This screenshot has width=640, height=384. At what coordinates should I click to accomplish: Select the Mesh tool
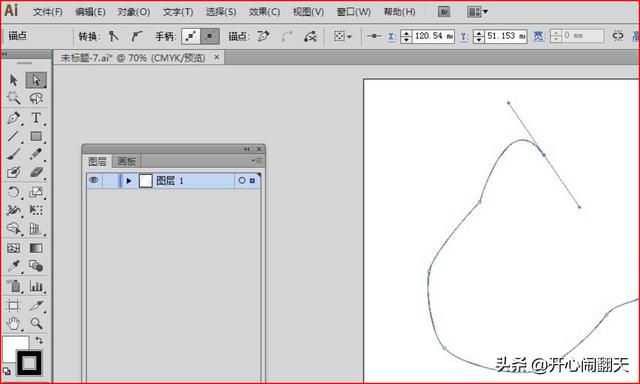pos(13,248)
